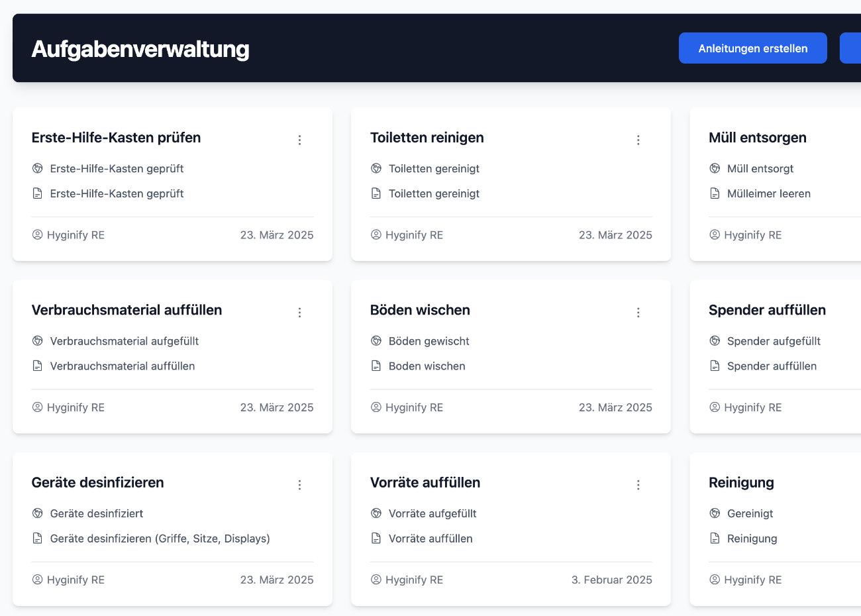Click the Aufgabenverwaltung page heading
The width and height of the screenshot is (861, 616).
[140, 49]
